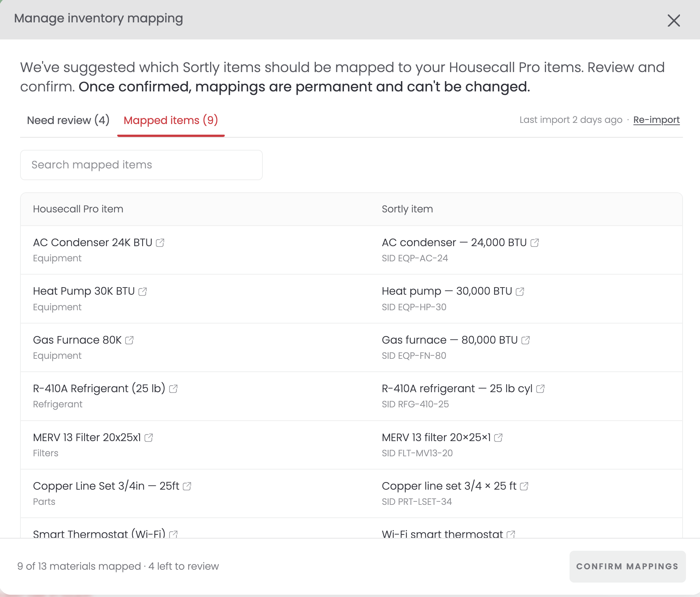Click the 'Parts' category label
The height and width of the screenshot is (597, 700).
coord(44,502)
